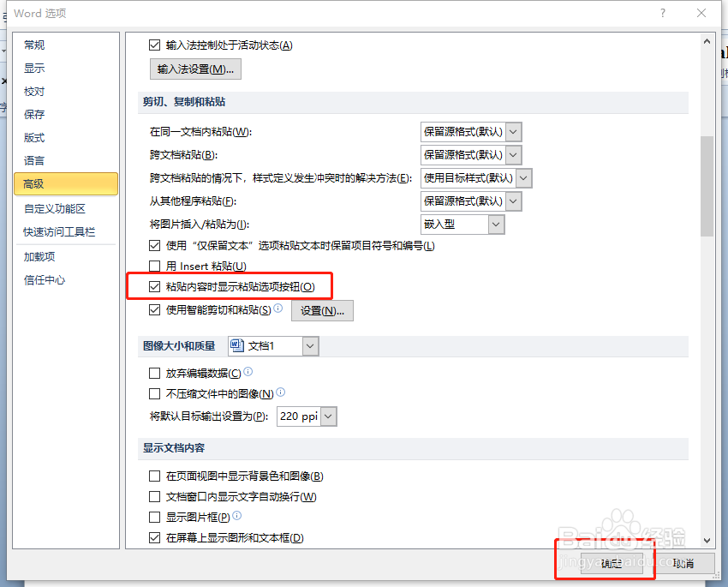This screenshot has height=587, width=728.
Task: Click scrollbar up arrow in options pane
Action: coord(707,41)
